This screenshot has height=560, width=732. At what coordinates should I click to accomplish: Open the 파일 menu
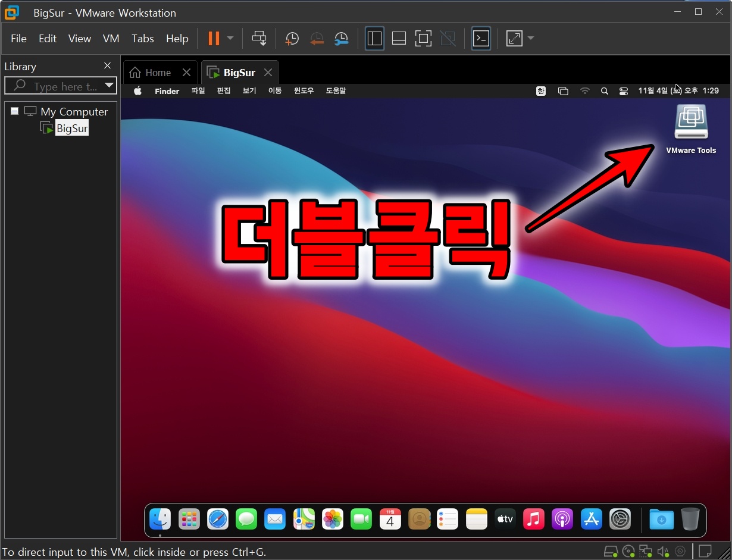[198, 91]
